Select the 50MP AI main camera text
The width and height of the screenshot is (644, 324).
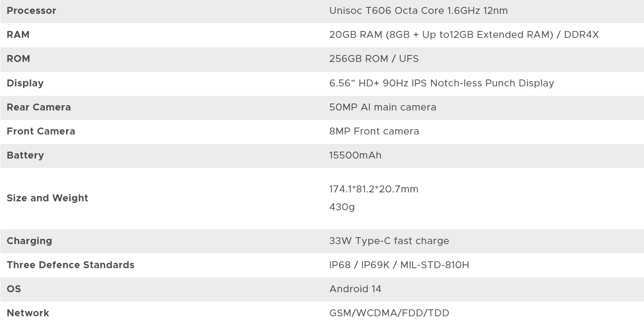(x=382, y=107)
